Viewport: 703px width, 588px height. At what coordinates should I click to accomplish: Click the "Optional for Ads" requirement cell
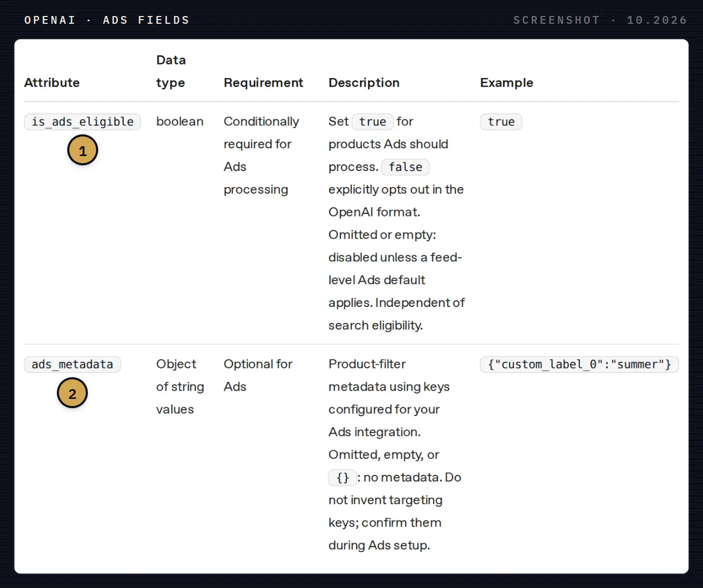coord(258,375)
